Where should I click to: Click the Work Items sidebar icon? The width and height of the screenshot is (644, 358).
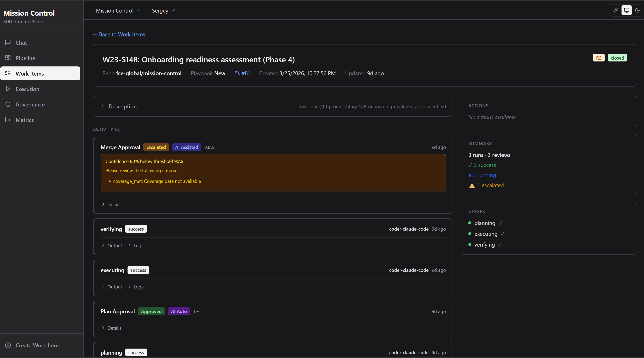(x=8, y=73)
